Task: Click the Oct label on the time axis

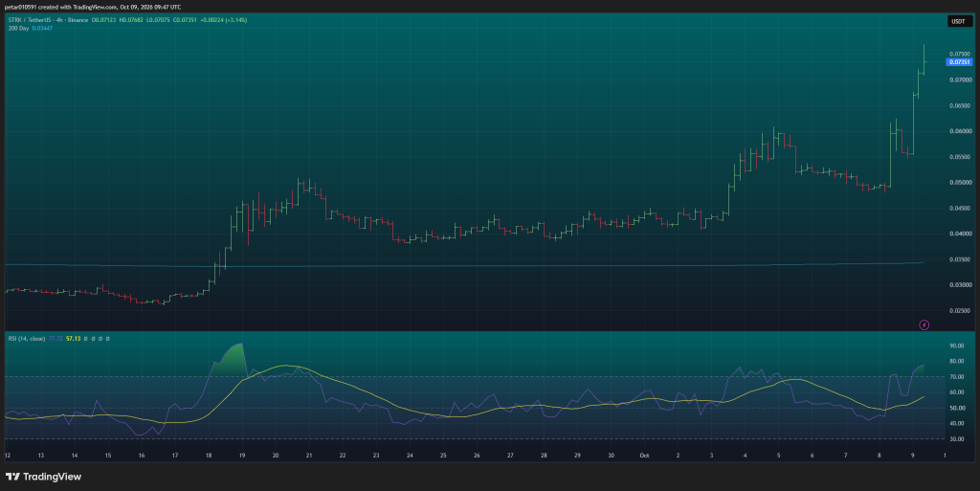Action: coord(644,456)
